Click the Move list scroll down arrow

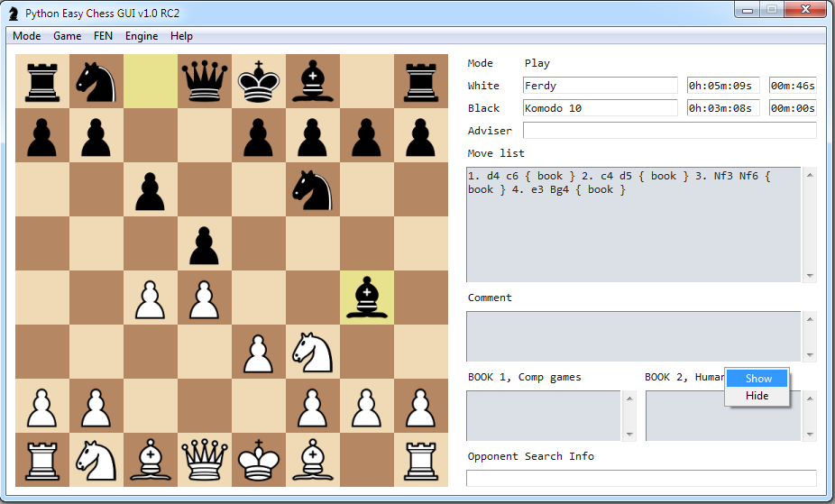tap(810, 276)
